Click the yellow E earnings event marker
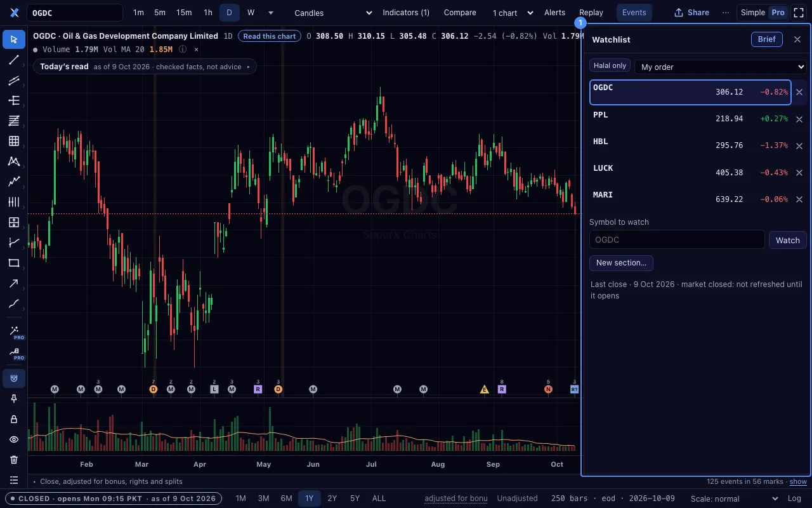The width and height of the screenshot is (812, 508). [485, 389]
